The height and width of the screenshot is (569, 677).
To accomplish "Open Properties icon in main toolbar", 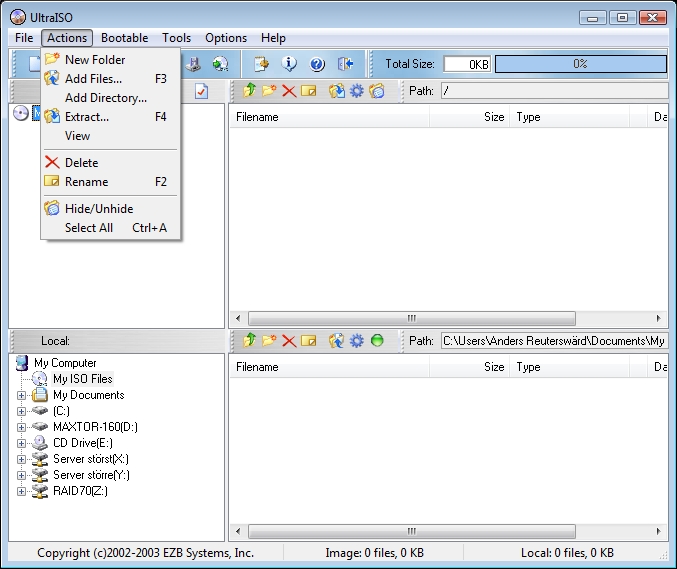I will pos(261,64).
